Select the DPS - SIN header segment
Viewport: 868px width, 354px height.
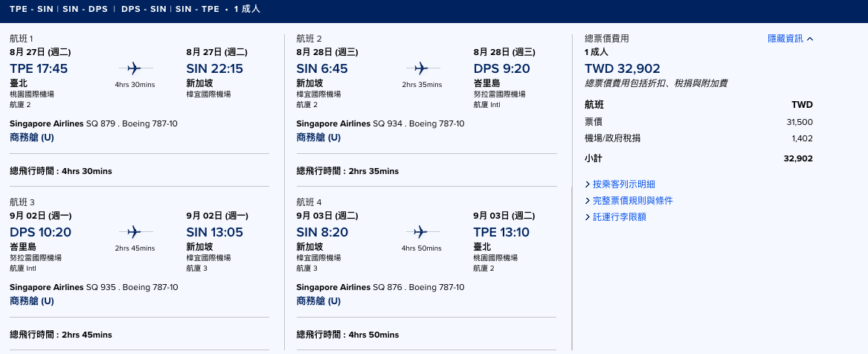[144, 10]
